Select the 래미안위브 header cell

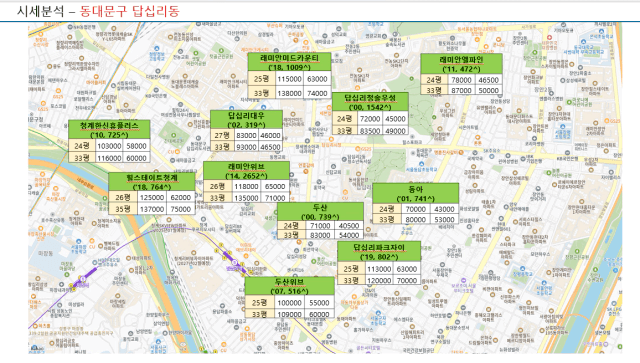pyautogui.click(x=246, y=171)
